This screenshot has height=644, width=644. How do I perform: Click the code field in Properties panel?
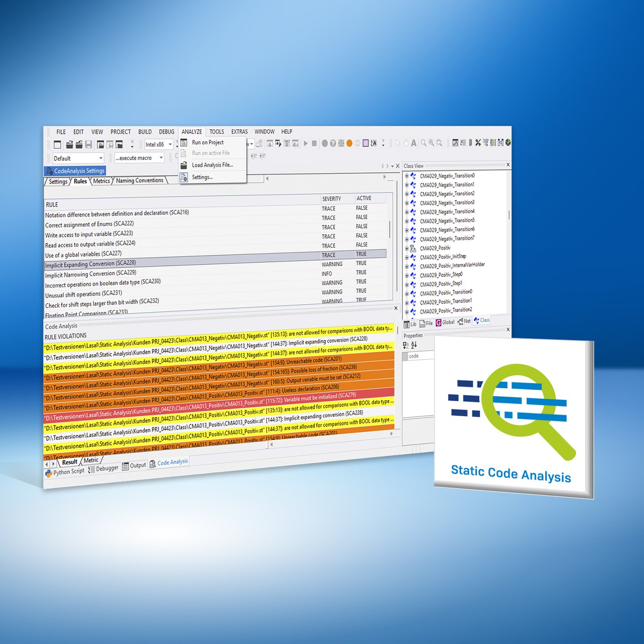coord(420,356)
